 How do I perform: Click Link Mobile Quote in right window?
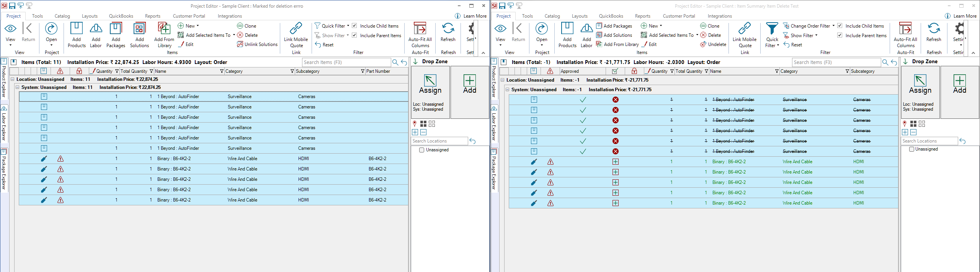pos(745,35)
